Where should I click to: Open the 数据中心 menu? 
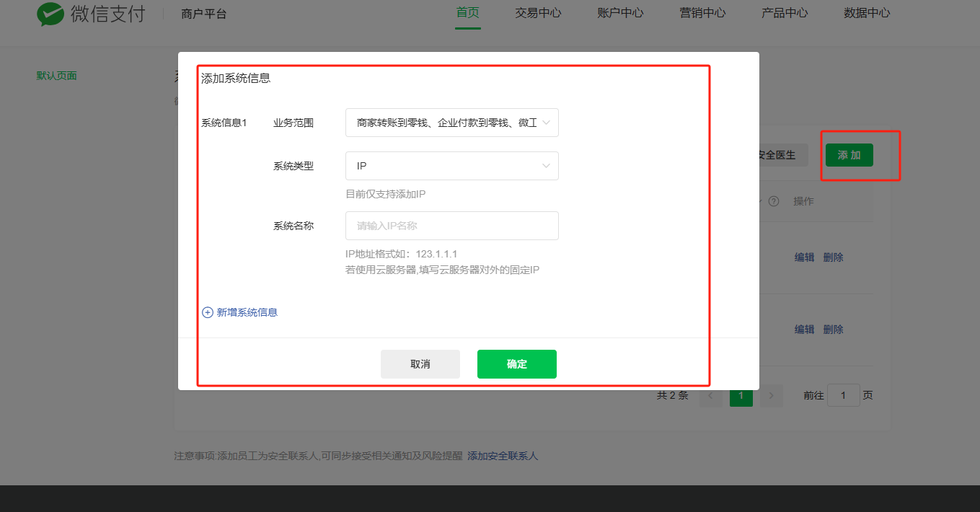coord(867,13)
